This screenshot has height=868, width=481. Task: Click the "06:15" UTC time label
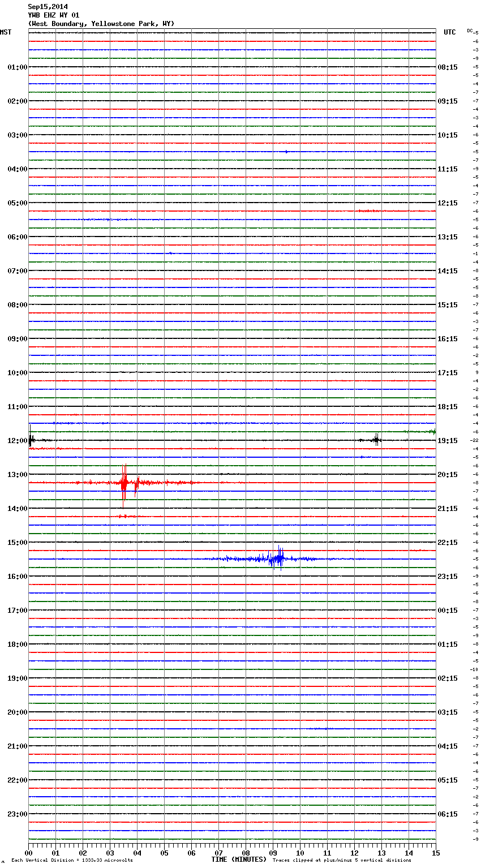coord(448,814)
